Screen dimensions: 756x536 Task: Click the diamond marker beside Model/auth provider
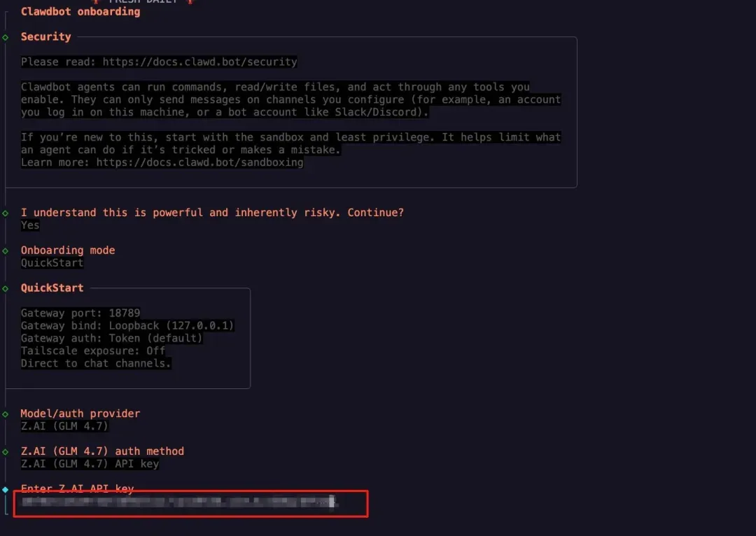pos(6,414)
